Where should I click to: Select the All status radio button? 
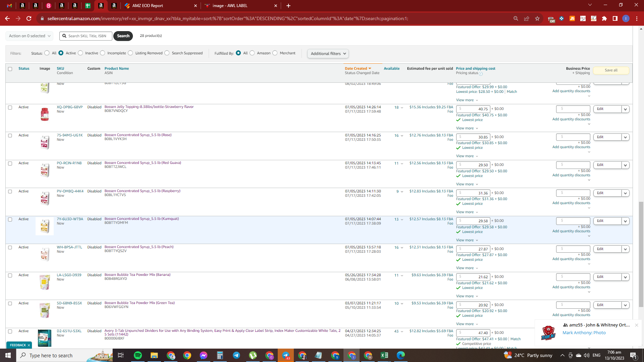pos(47,53)
